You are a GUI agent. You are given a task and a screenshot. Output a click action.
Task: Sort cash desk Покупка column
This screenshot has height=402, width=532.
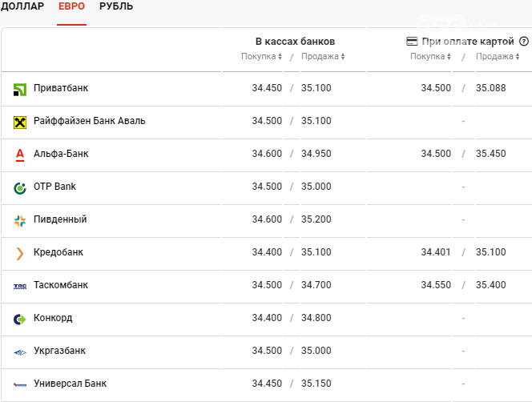[x=261, y=56]
